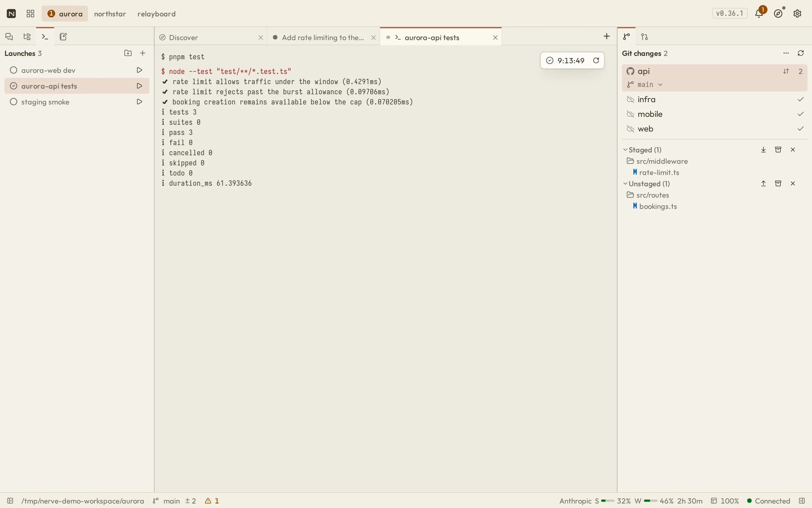812x508 pixels.
Task: Close the aurora-api tests tab
Action: click(x=495, y=38)
